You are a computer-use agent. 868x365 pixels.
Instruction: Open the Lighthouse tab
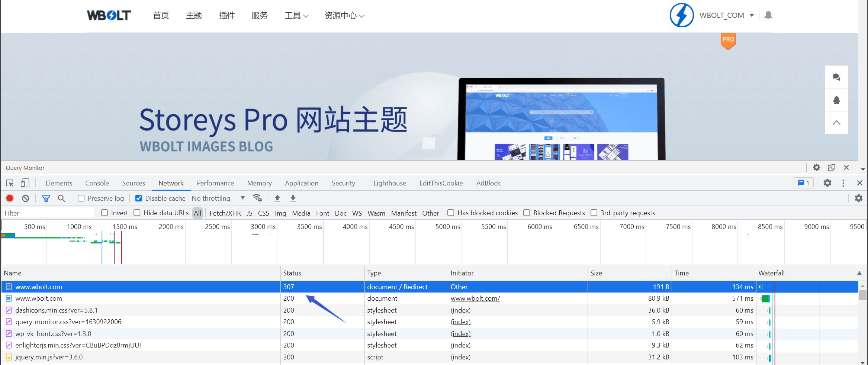coord(390,183)
